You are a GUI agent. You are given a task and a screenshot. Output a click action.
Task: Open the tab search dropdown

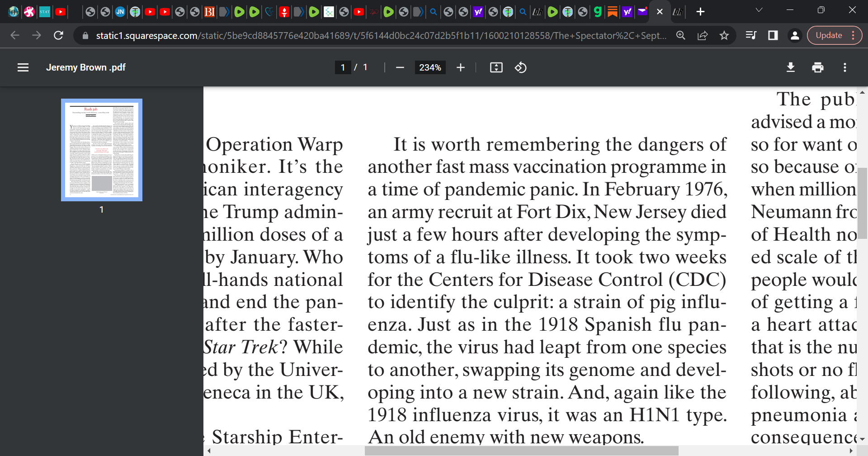(x=759, y=10)
